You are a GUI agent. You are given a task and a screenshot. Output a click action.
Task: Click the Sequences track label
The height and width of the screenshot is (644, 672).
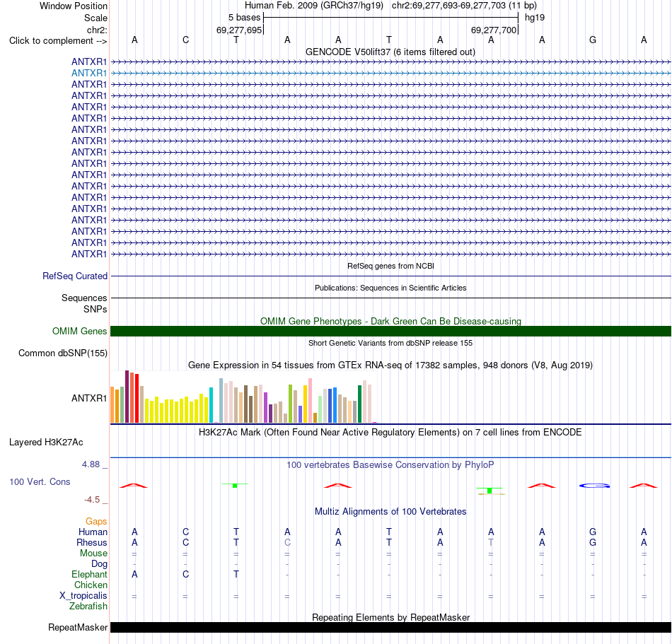pyautogui.click(x=84, y=298)
